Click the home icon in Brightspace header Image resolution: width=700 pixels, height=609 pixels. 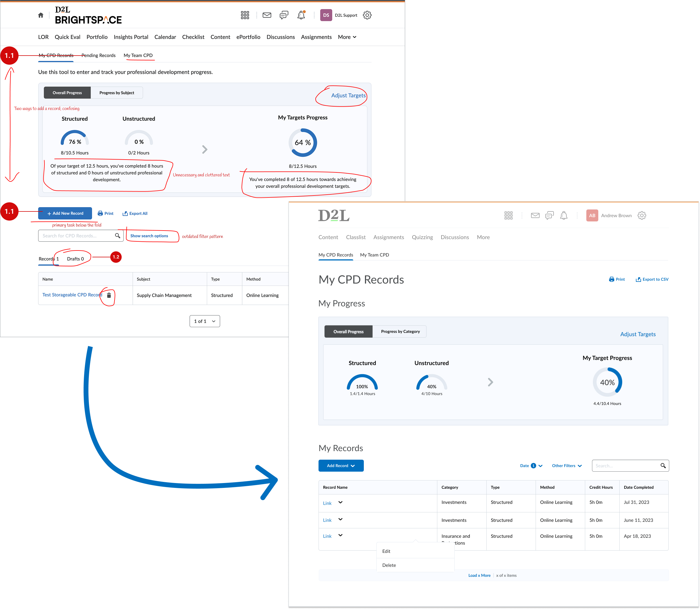[x=41, y=15]
